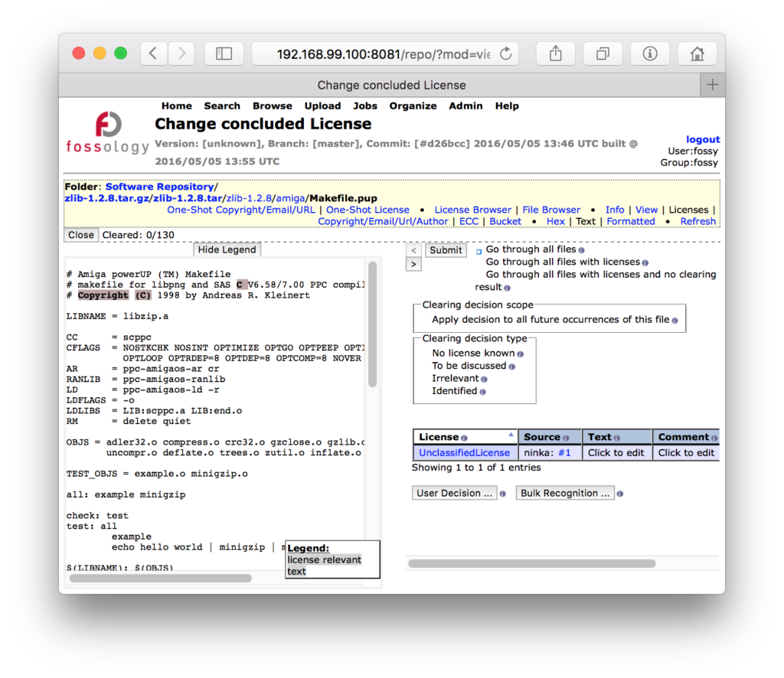The image size is (784, 678).
Task: Click info icon next to To be discussed
Action: point(511,367)
